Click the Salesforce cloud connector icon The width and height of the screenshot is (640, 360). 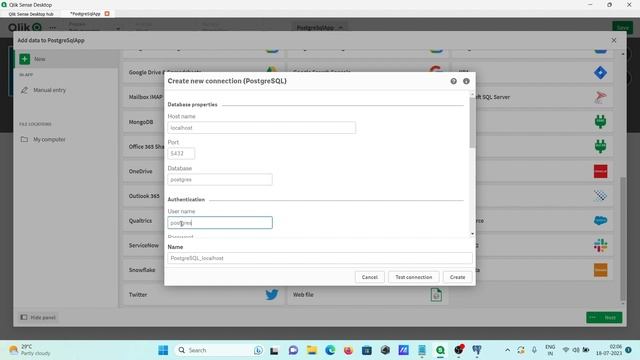point(600,221)
